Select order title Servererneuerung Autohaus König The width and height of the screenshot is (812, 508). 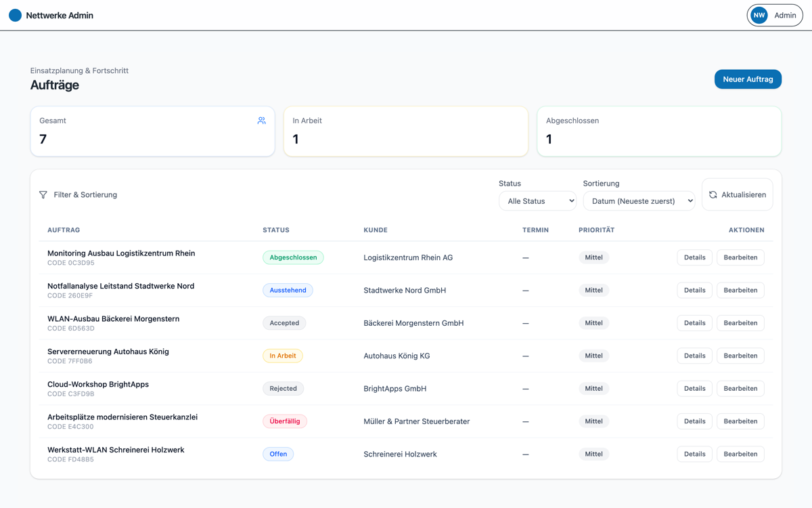108,352
